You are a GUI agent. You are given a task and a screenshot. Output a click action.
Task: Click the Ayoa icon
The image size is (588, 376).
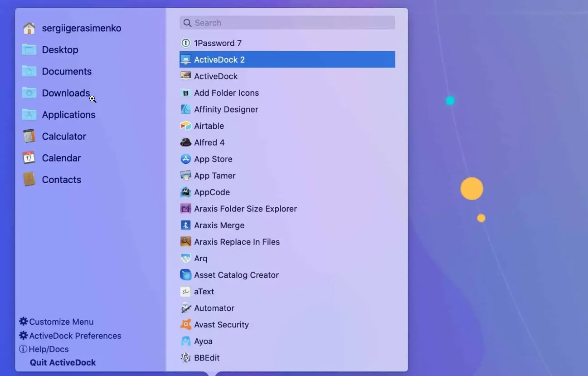(185, 341)
